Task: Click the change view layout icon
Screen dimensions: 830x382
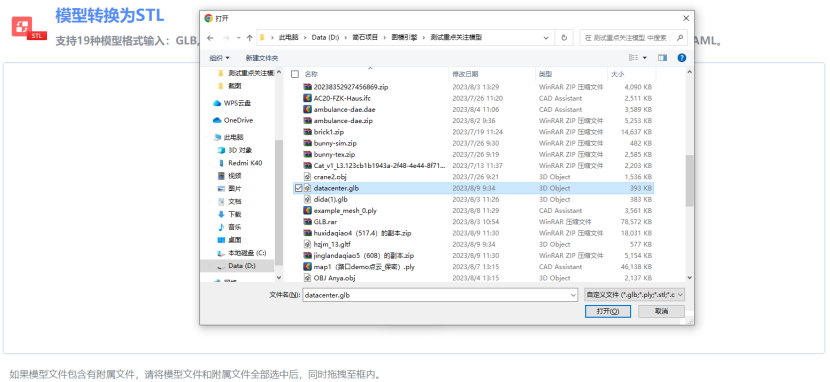Action: click(633, 58)
